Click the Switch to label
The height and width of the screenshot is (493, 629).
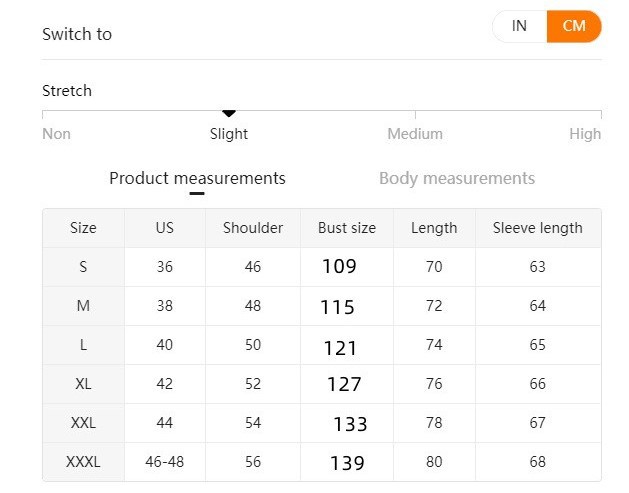pos(77,34)
